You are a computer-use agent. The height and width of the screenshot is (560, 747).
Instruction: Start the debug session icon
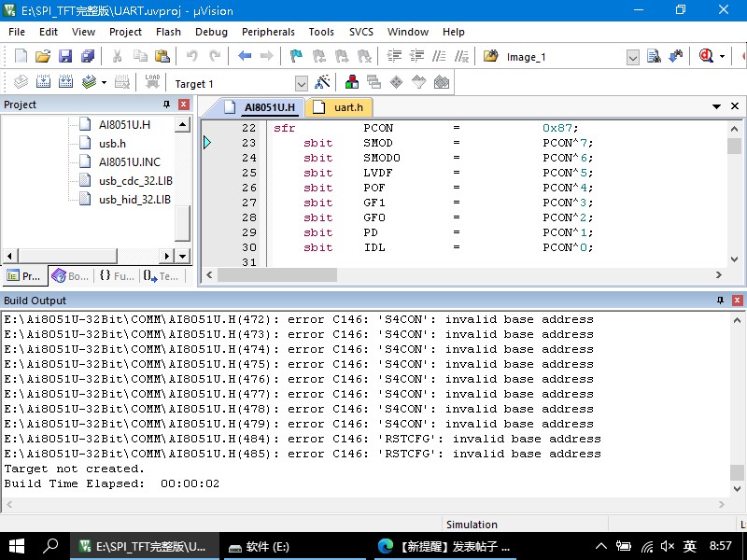pos(706,56)
